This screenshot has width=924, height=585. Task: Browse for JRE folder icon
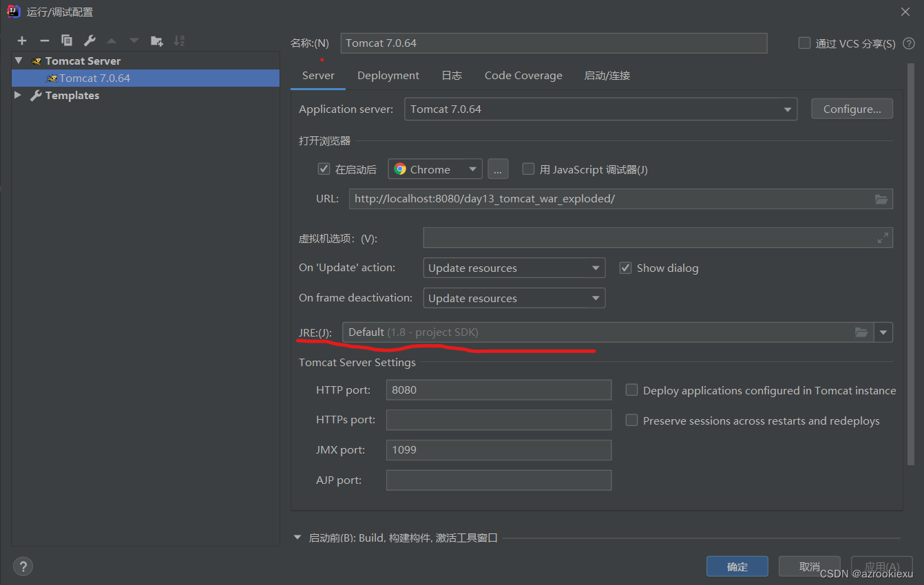coord(861,332)
